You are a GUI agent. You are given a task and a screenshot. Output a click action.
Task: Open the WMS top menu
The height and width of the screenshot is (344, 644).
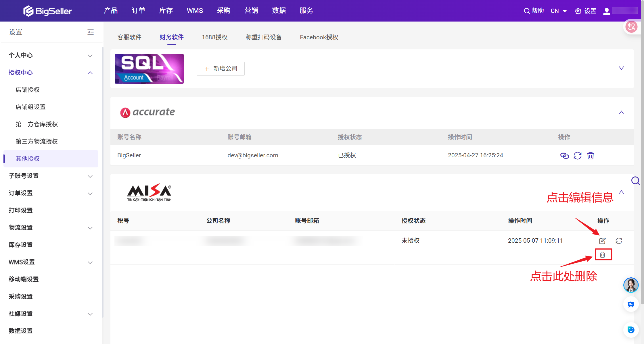point(195,11)
